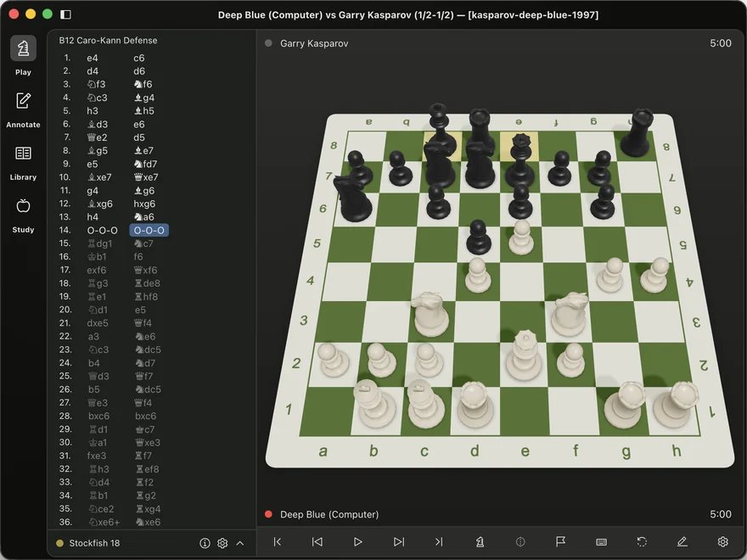
Task: Expand the Stockfish 18 engine panel
Action: click(x=240, y=543)
